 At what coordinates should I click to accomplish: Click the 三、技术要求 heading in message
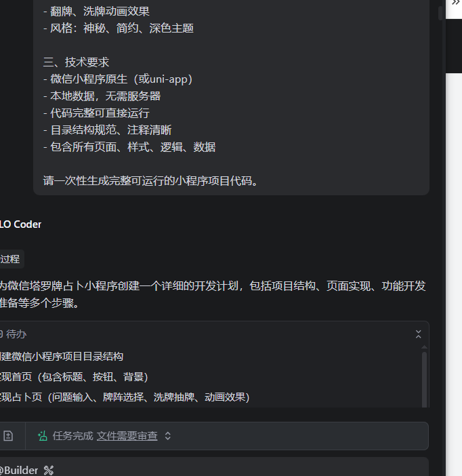[x=76, y=62]
